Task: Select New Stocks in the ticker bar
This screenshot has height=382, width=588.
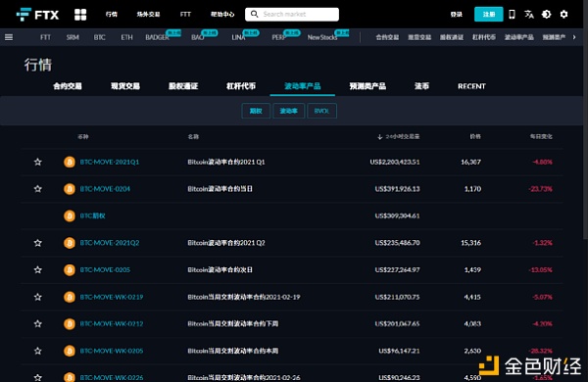Action: (322, 37)
